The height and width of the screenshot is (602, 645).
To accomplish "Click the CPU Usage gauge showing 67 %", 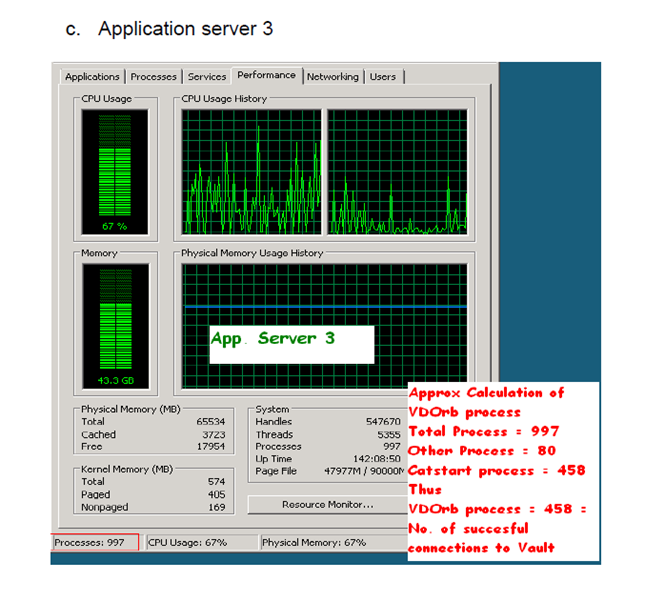I will click(x=115, y=170).
